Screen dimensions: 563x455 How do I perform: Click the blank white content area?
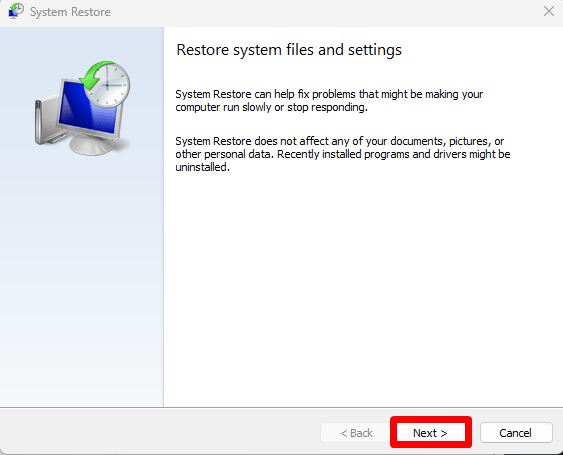(x=363, y=287)
